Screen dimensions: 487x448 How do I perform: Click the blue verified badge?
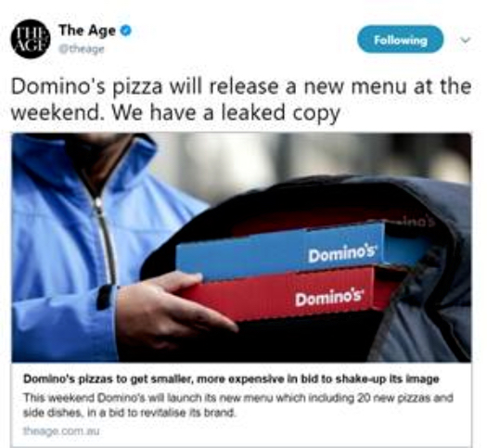tap(126, 31)
